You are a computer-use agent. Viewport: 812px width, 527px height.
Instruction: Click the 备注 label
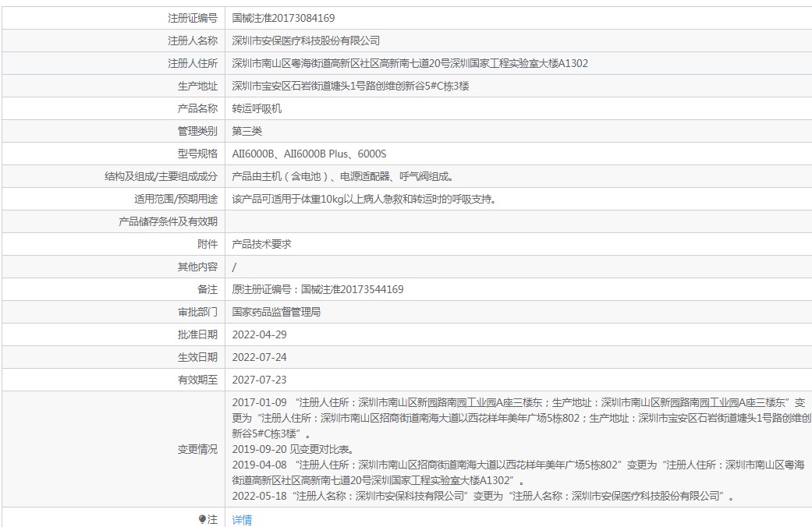[x=207, y=289]
